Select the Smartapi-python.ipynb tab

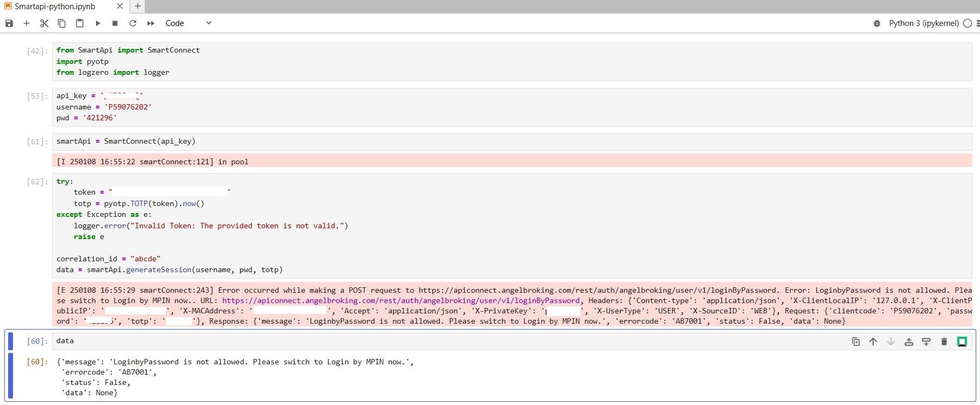(x=55, y=7)
